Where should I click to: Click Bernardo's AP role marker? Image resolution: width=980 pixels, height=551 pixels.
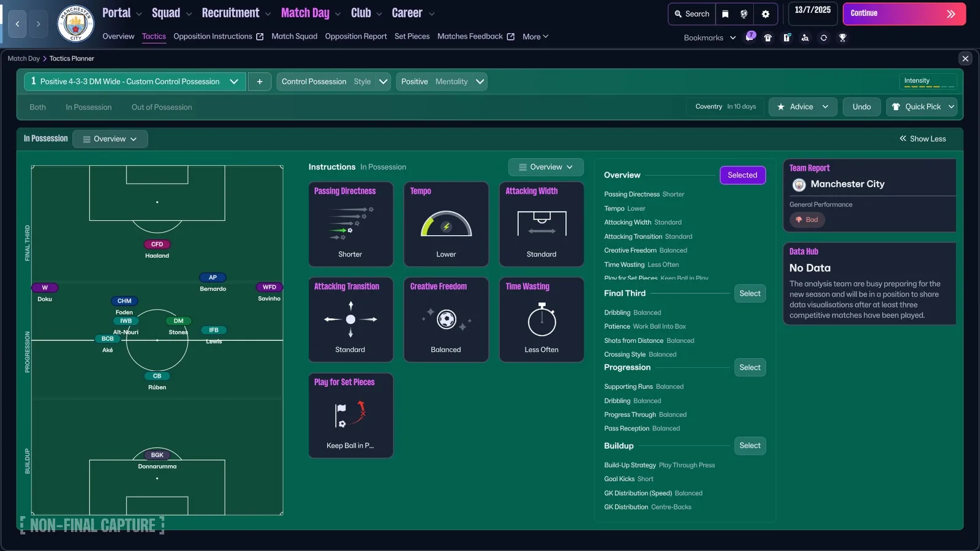(213, 277)
